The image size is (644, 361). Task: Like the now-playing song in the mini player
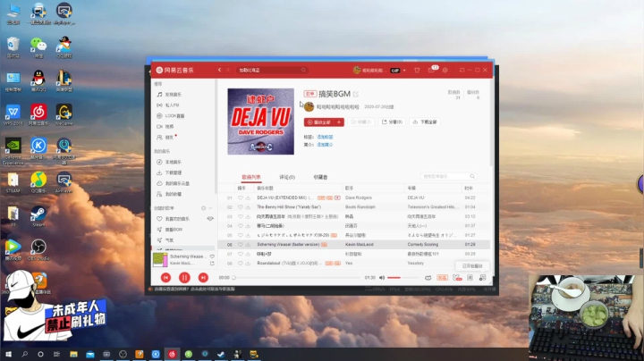(x=212, y=256)
